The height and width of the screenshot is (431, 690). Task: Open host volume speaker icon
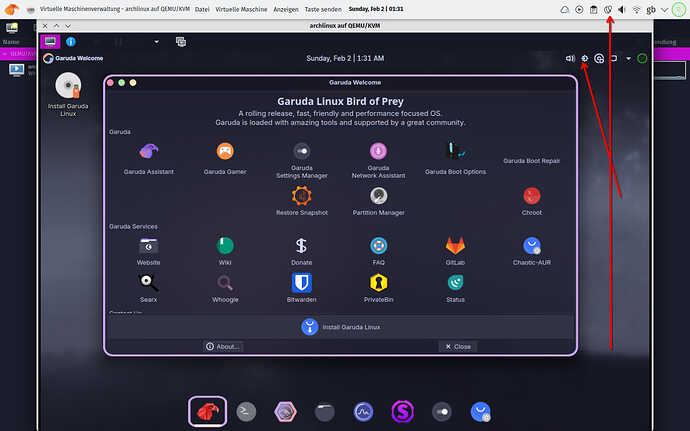(622, 9)
